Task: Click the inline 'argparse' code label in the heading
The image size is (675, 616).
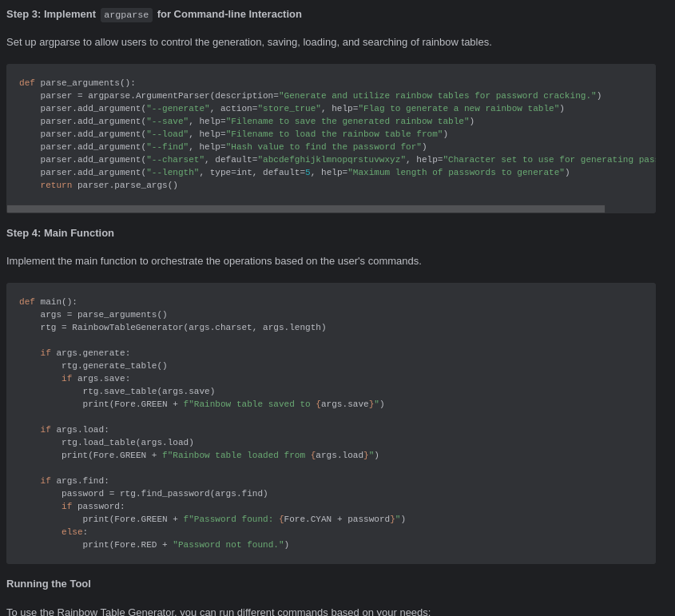Action: point(126,14)
